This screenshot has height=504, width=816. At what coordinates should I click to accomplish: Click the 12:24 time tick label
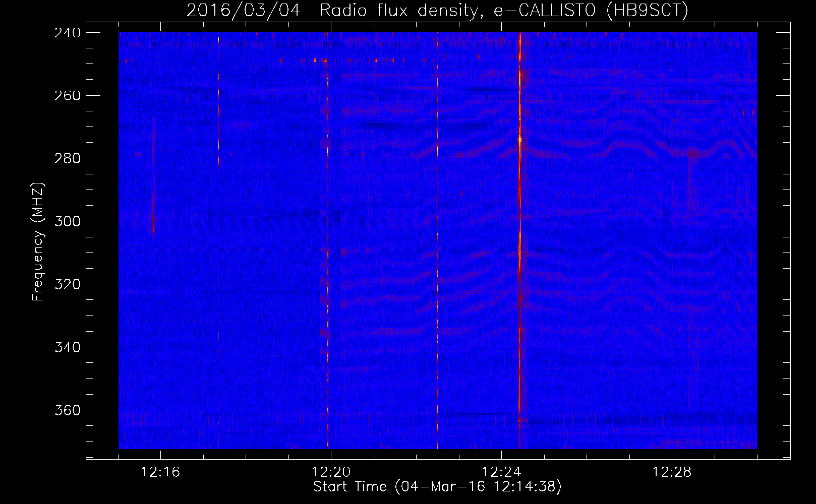[x=501, y=472]
